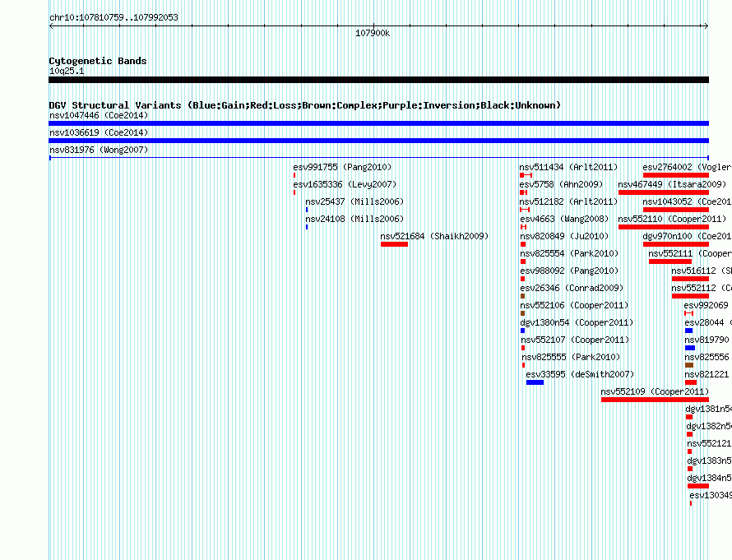Click the 107900k ruler tick label
732x560 pixels.
(x=373, y=33)
